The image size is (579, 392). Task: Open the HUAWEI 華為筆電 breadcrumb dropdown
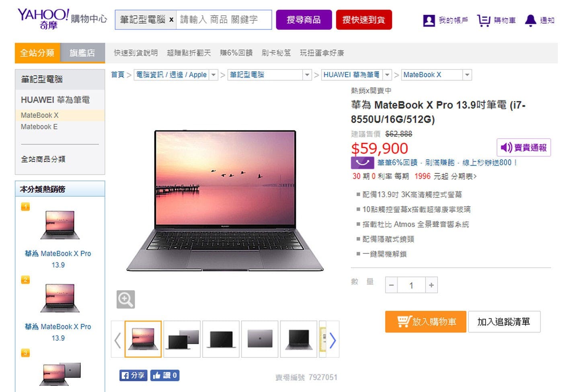pos(387,75)
